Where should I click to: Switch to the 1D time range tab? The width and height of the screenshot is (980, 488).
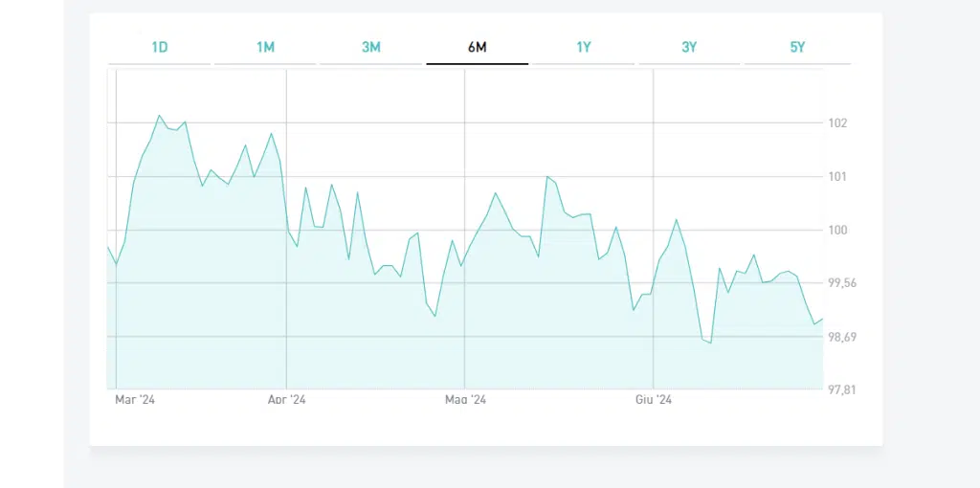(x=159, y=47)
